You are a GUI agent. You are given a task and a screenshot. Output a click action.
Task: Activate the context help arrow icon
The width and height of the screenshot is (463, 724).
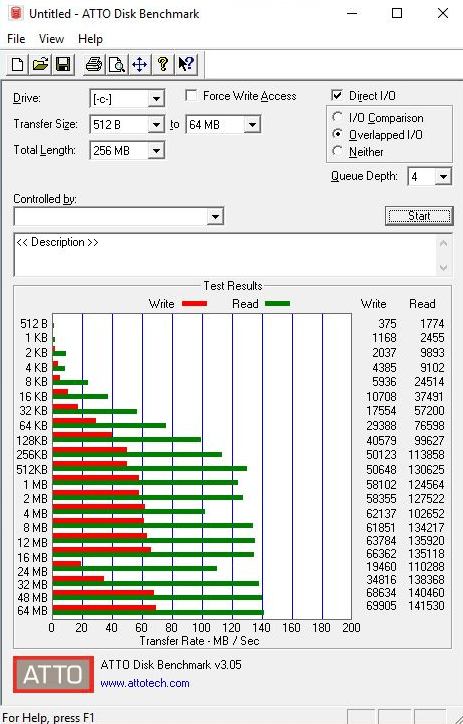[x=186, y=64]
